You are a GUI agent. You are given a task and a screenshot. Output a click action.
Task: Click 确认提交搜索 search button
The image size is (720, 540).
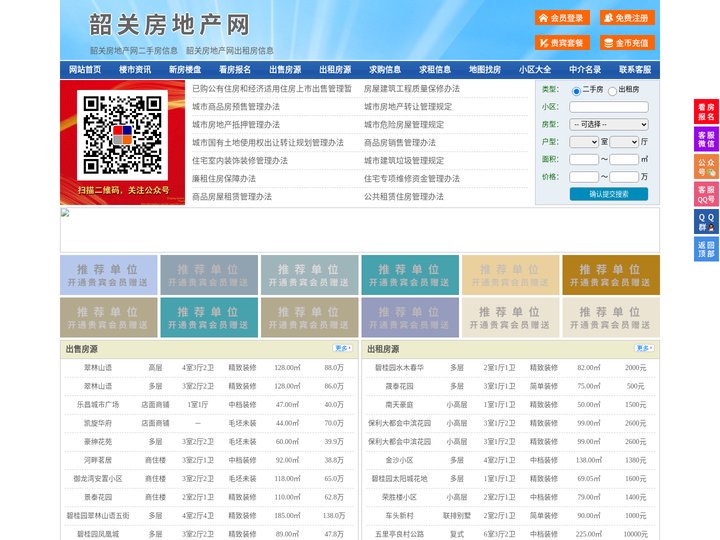[609, 194]
